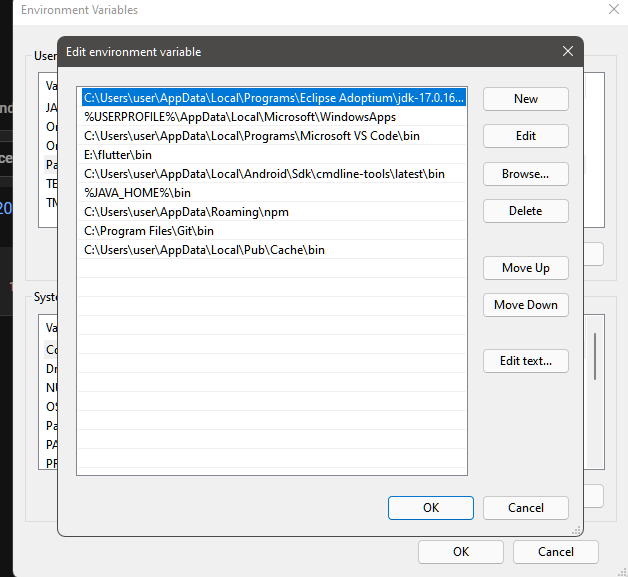The height and width of the screenshot is (577, 628).
Task: Select the Android Sdk cmdline-tools entry
Action: pyautogui.click(x=264, y=174)
